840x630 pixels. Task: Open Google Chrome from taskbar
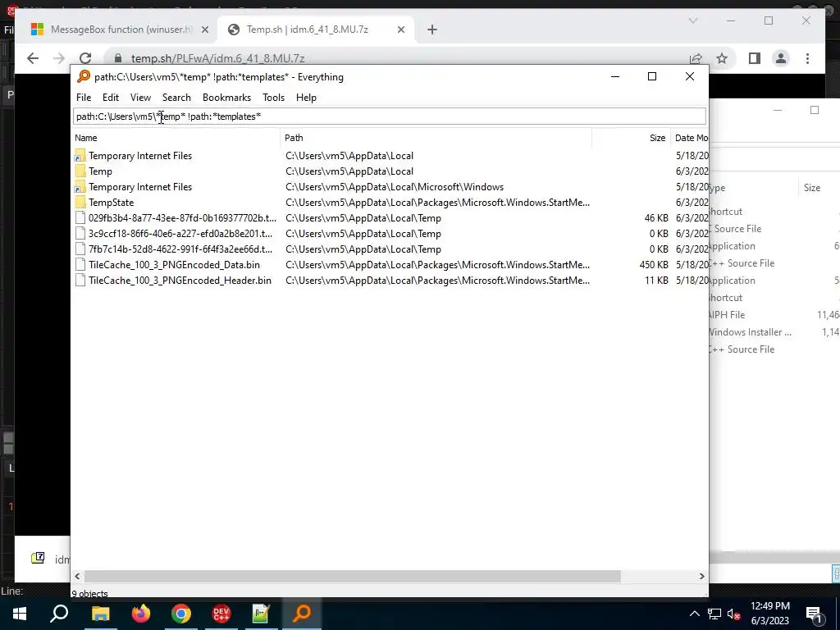(x=181, y=614)
